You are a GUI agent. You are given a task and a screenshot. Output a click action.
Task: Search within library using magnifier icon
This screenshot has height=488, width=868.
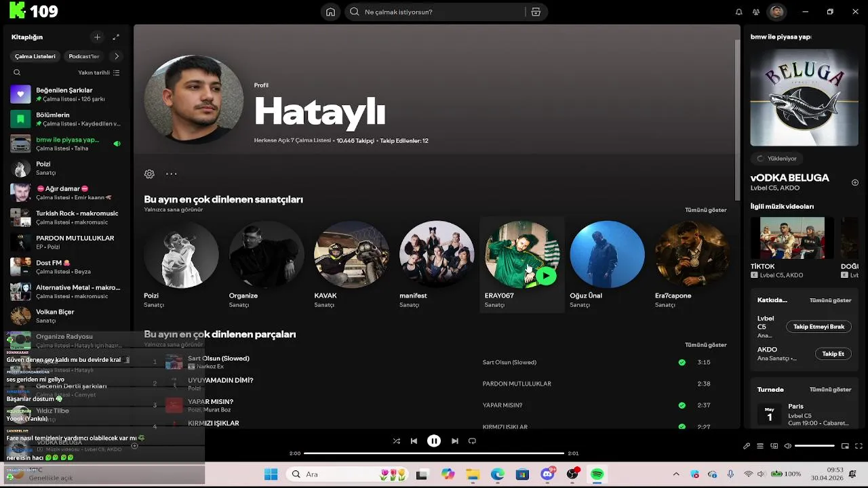tap(17, 73)
